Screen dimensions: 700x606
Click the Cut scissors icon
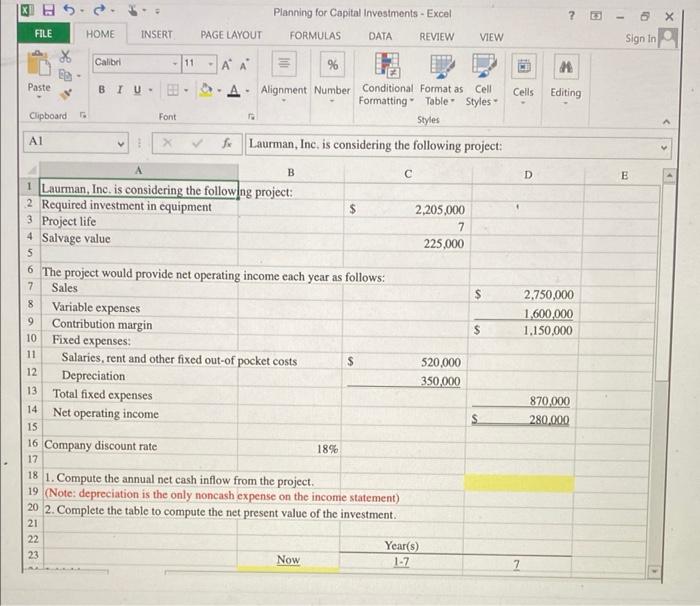[x=65, y=56]
